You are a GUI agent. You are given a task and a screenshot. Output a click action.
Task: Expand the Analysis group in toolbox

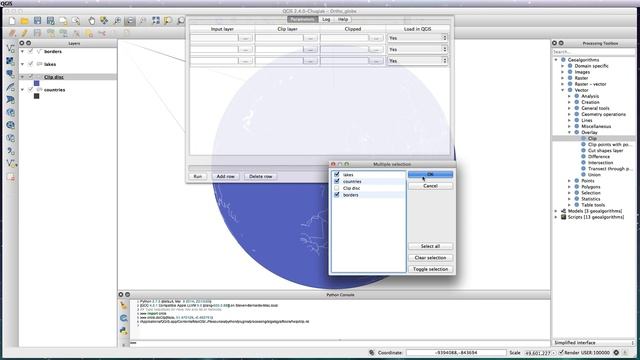tap(569, 96)
